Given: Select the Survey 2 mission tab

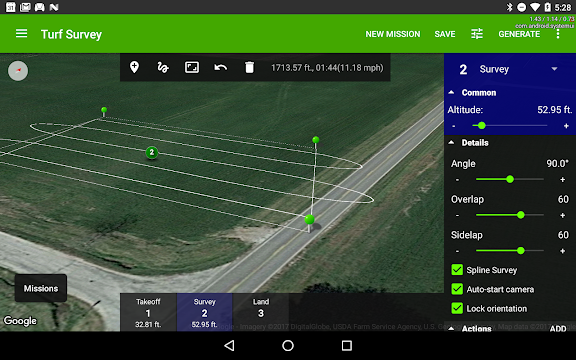Looking at the screenshot, I should [x=205, y=312].
